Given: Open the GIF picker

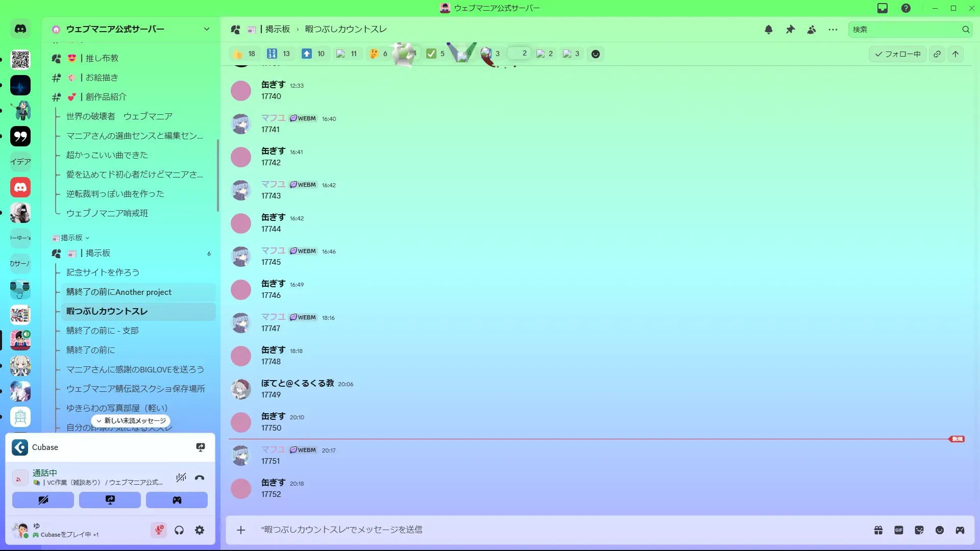Looking at the screenshot, I should [x=899, y=530].
